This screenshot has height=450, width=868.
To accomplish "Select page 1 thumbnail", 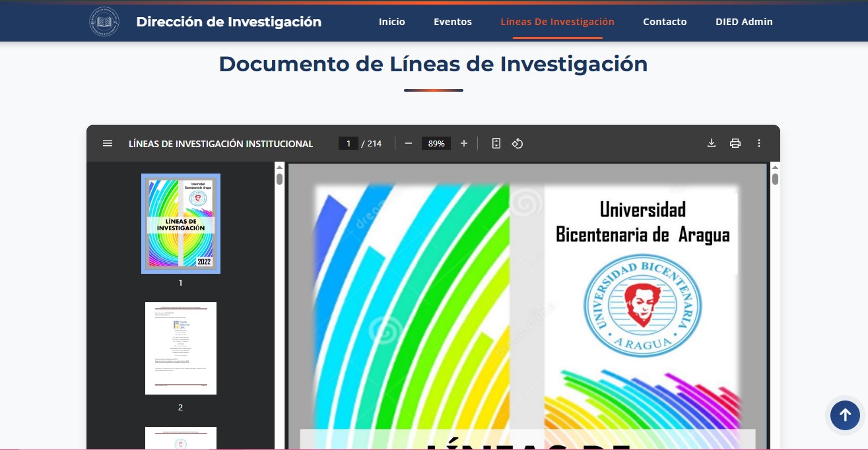I will pyautogui.click(x=181, y=224).
